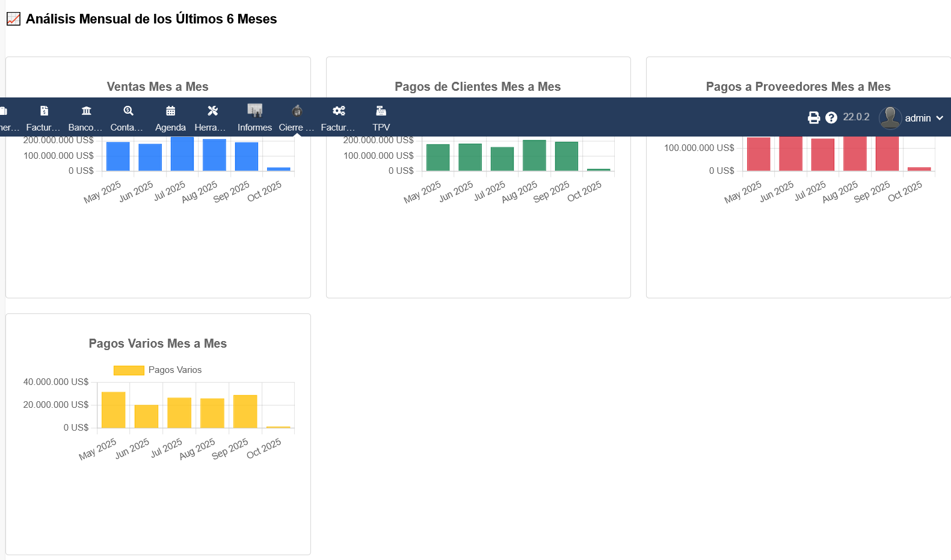951x560 pixels.
Task: Click version number 22.0.2
Action: [x=856, y=117]
